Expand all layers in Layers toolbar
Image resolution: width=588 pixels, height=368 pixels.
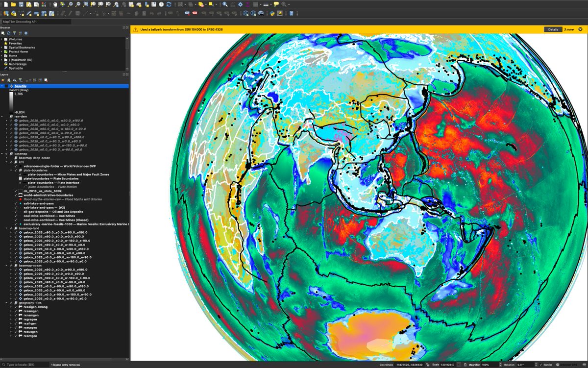point(34,80)
